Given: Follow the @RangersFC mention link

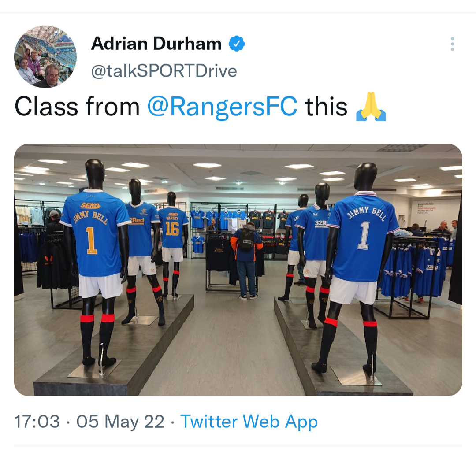Looking at the screenshot, I should point(222,107).
